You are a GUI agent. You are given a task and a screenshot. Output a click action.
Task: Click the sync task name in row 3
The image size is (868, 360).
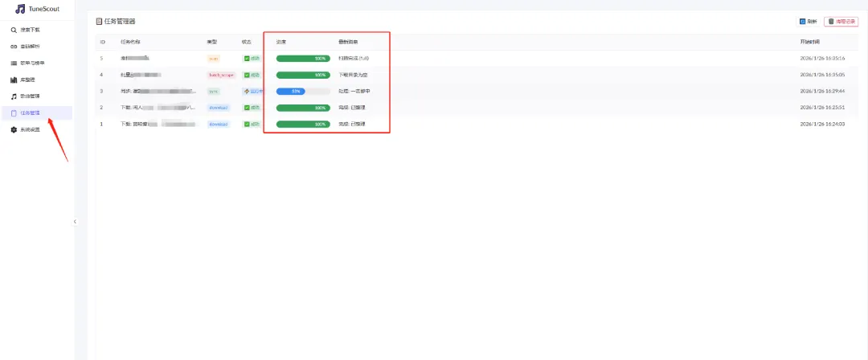[x=158, y=92]
